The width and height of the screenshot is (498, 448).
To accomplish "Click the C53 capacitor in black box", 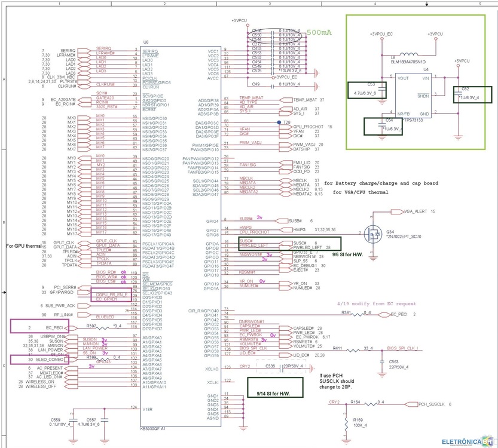I will [366, 90].
